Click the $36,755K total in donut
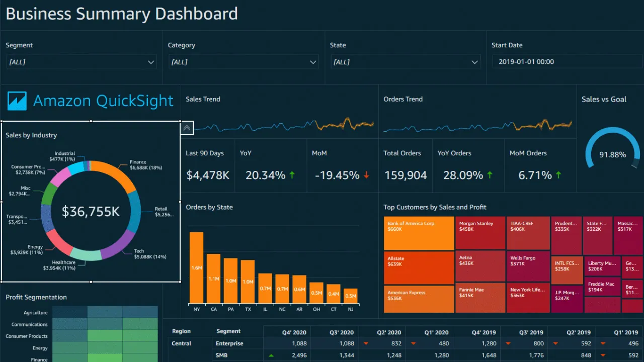This screenshot has width=644, height=362. click(91, 212)
